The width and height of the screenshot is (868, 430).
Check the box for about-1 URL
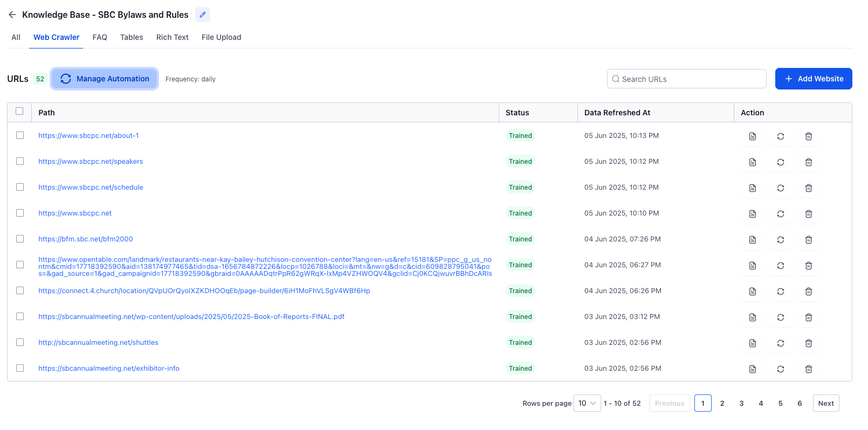pyautogui.click(x=20, y=135)
